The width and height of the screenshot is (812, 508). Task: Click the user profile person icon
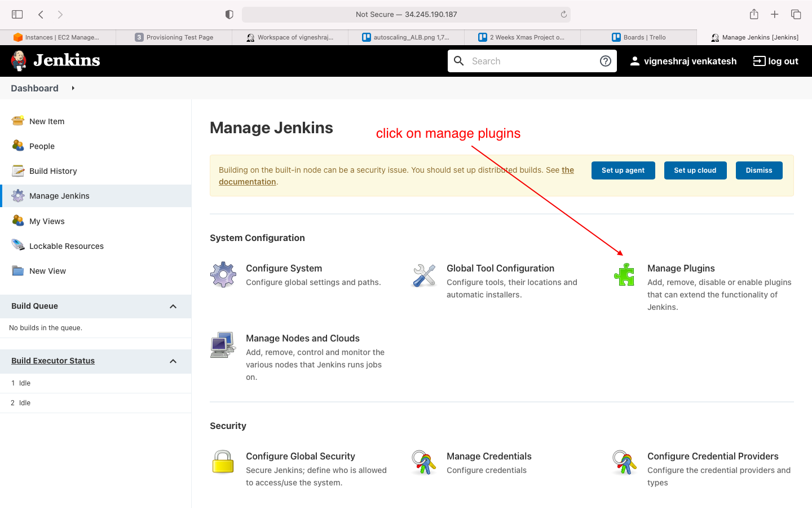tap(634, 61)
